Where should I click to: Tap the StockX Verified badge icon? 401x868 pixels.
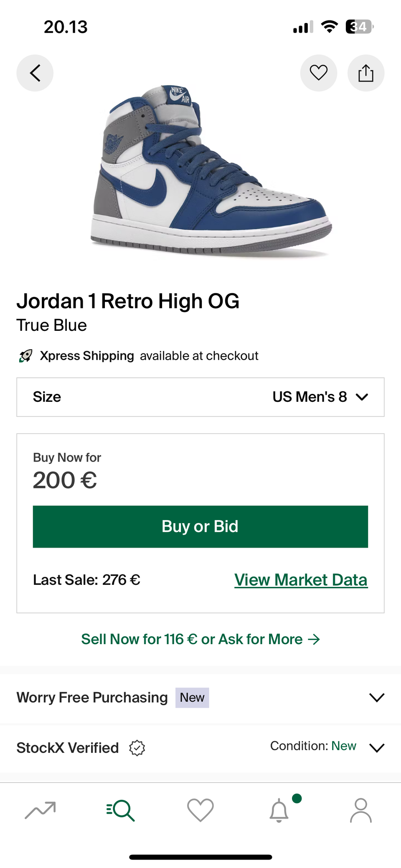[137, 748]
